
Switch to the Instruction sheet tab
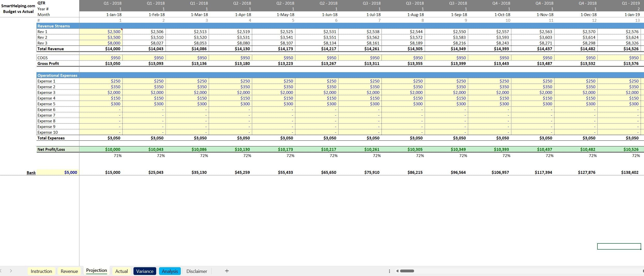(x=41, y=271)
